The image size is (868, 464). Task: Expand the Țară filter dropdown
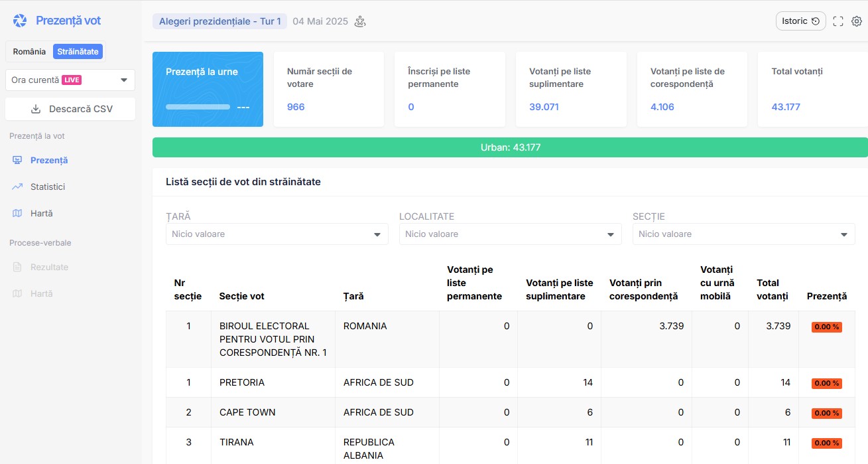coord(277,234)
